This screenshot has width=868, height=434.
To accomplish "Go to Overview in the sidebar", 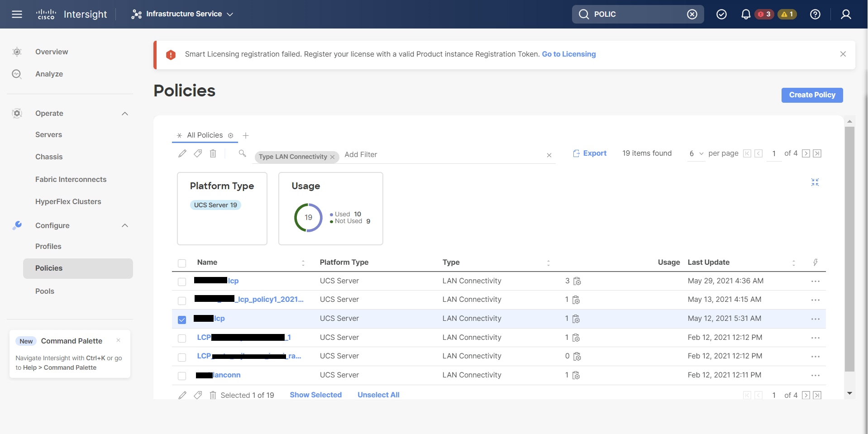I will (x=52, y=52).
